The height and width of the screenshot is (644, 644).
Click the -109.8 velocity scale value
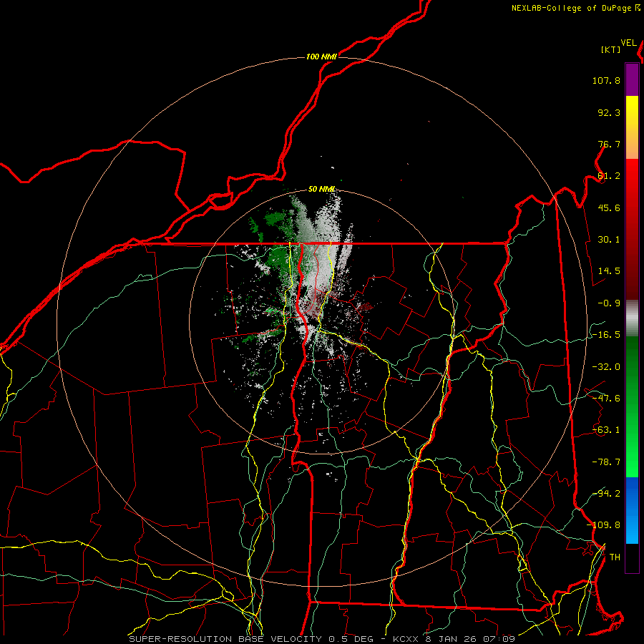604,525
